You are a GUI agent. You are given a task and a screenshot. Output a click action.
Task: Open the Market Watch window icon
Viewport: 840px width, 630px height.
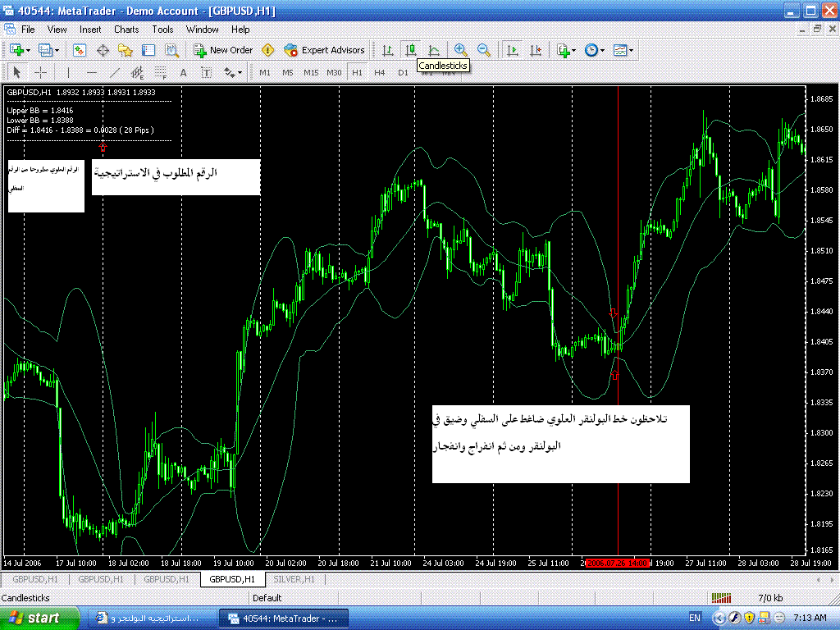click(80, 50)
